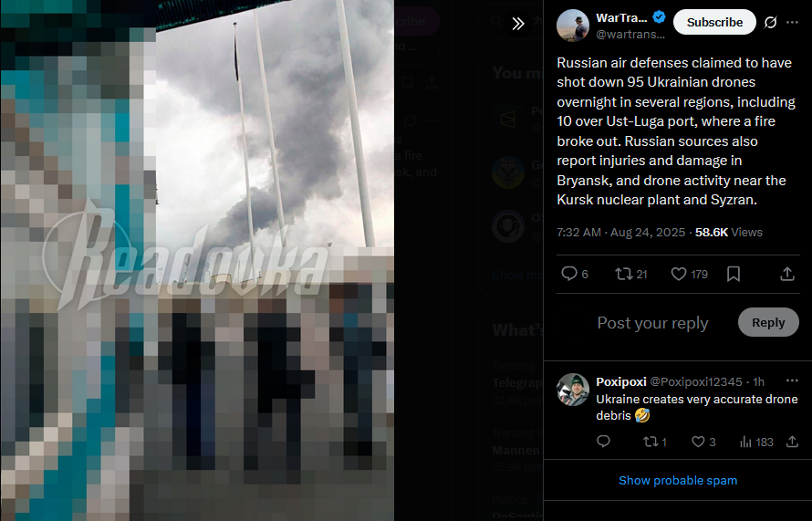Reply to Poxipoxi's comment
This screenshot has width=812, height=521.
click(603, 442)
